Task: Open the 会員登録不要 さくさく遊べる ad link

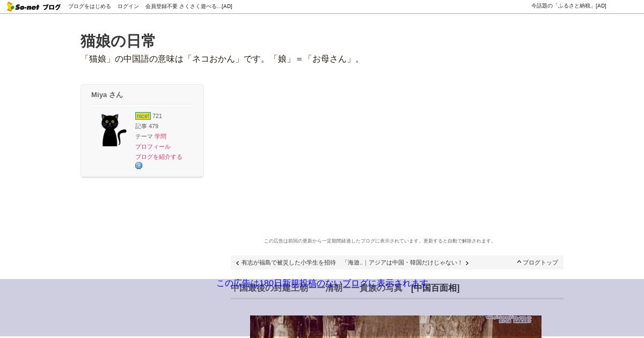Action: pos(189,6)
